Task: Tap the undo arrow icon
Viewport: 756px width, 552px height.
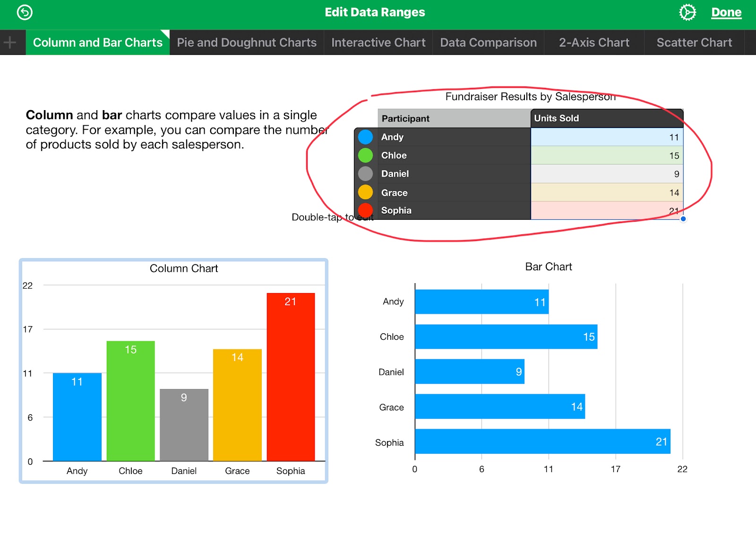Action: [x=25, y=12]
